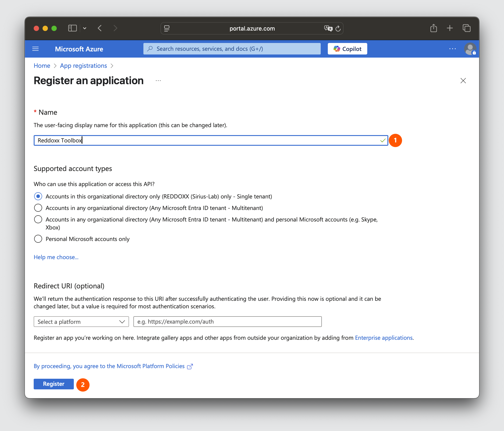Viewport: 504px width, 431px height.
Task: Close the Register an application pane
Action: tap(463, 81)
